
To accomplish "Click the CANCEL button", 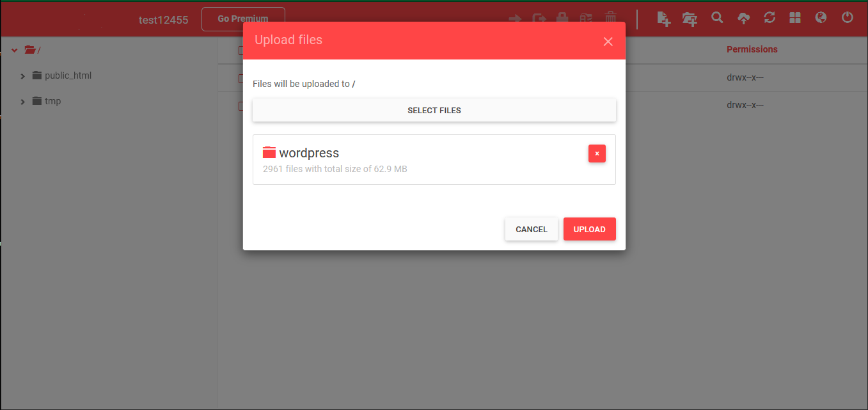I will (532, 229).
